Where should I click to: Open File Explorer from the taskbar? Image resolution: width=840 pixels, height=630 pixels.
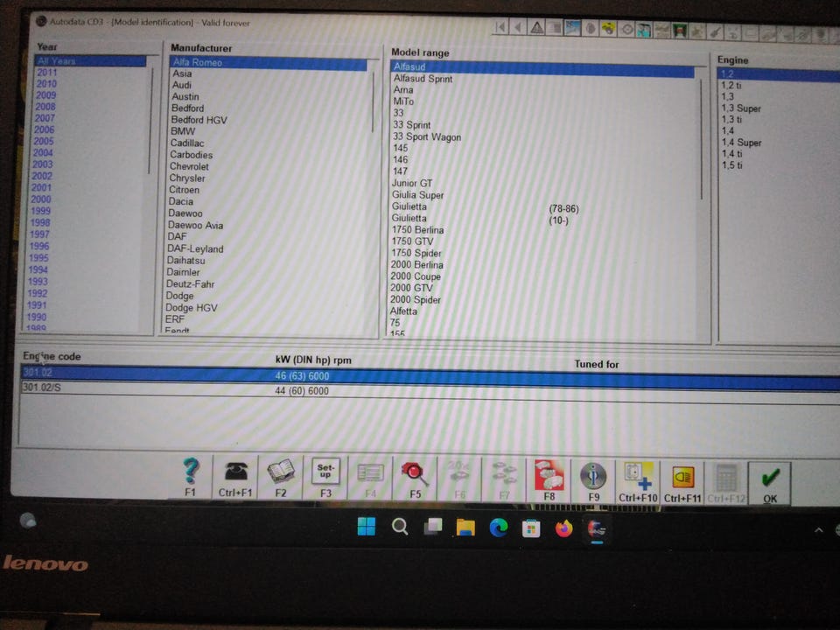click(x=465, y=528)
